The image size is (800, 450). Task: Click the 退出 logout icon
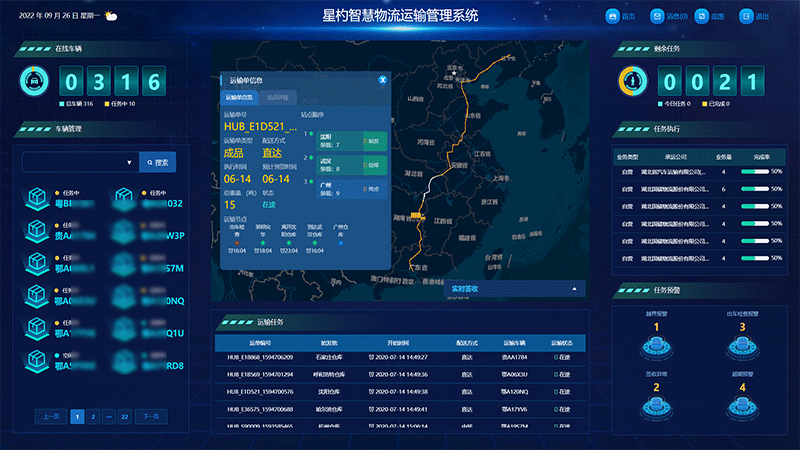point(746,16)
